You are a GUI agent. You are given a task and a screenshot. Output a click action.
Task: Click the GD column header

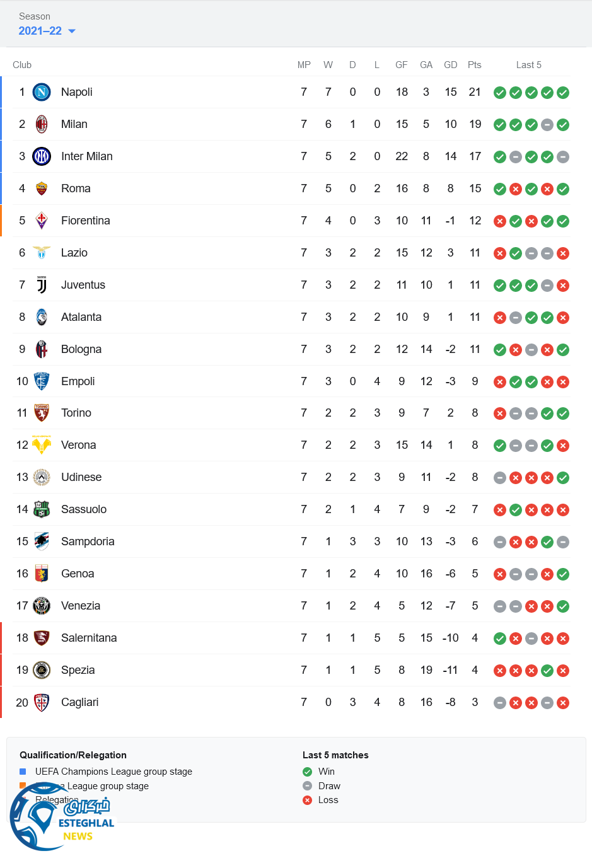[x=450, y=65]
